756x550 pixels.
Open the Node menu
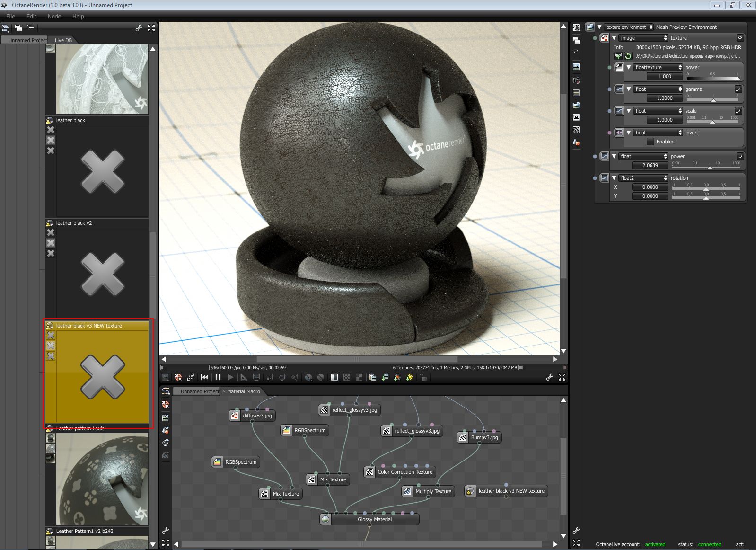54,16
